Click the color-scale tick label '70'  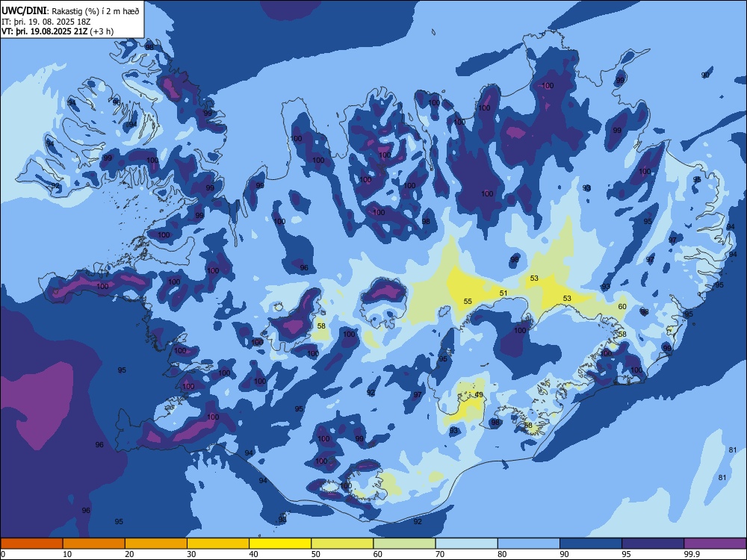[440, 554]
